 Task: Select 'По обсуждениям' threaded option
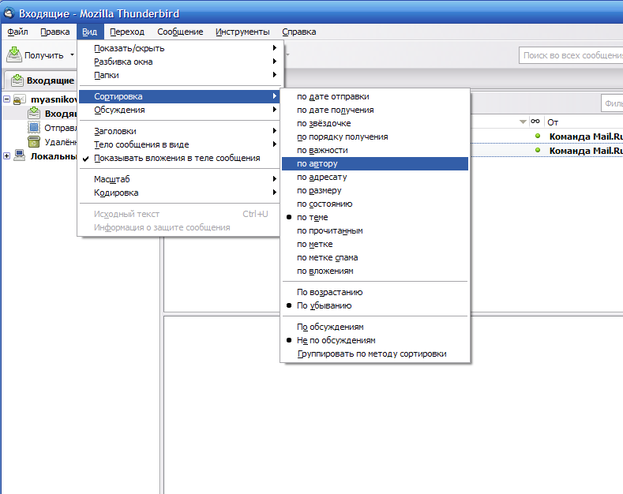[x=375, y=327]
